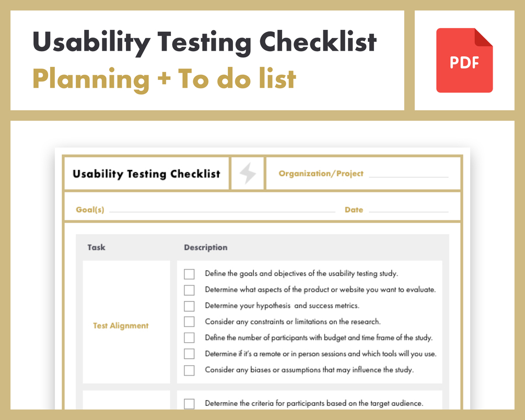Click the Task column header

click(97, 247)
